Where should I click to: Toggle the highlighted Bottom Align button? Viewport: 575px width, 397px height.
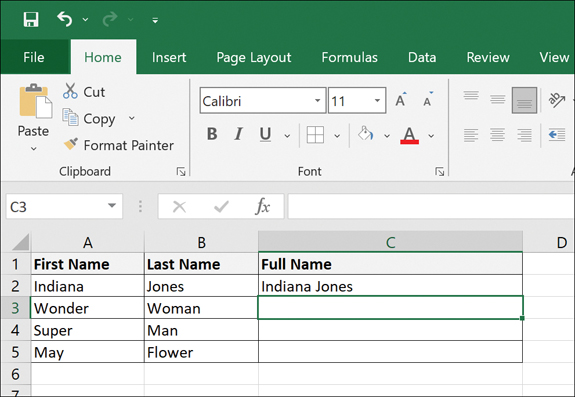pyautogui.click(x=524, y=100)
